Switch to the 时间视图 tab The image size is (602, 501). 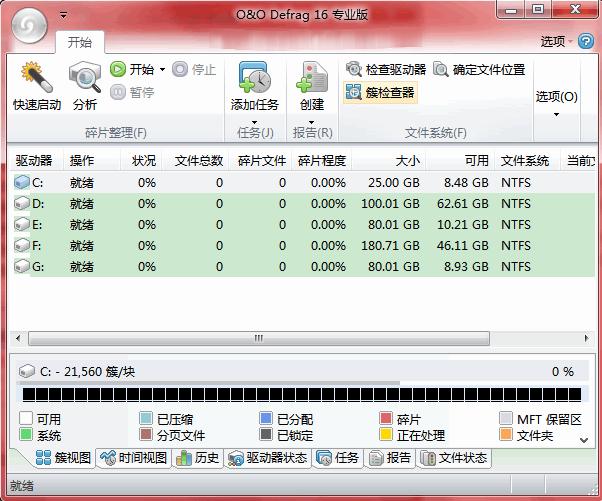133,458
